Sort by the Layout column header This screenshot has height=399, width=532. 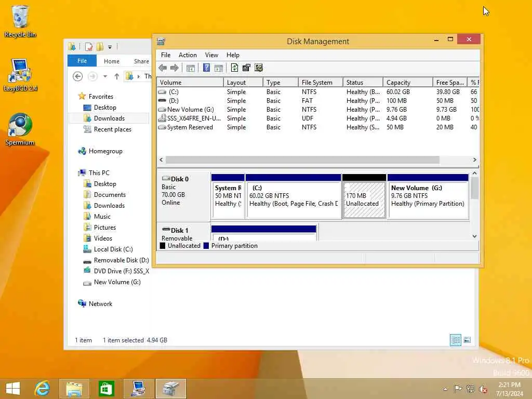tap(243, 83)
